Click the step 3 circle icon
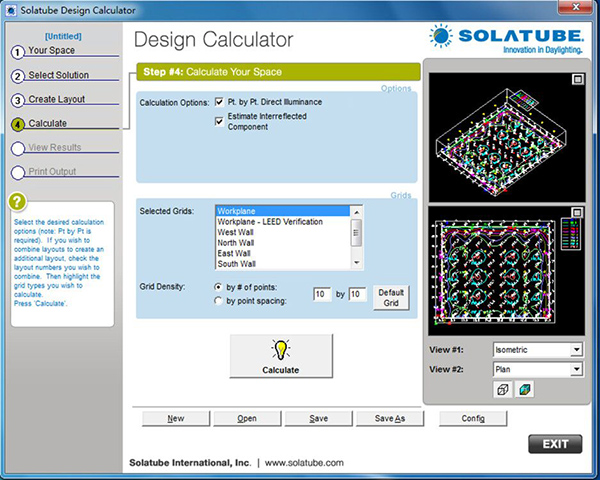The height and width of the screenshot is (480, 600). pos(18,100)
